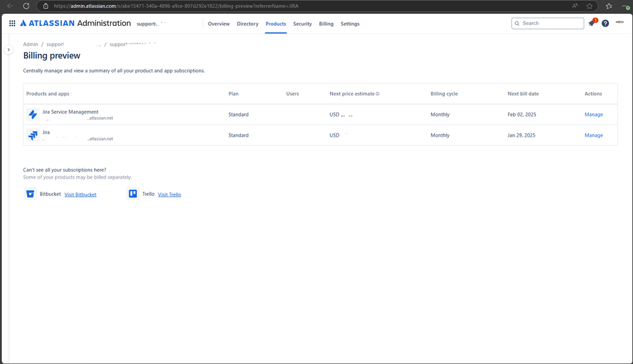Viewport: 633px width, 364px height.
Task: Click the read aloud icon in address bar
Action: [x=575, y=6]
